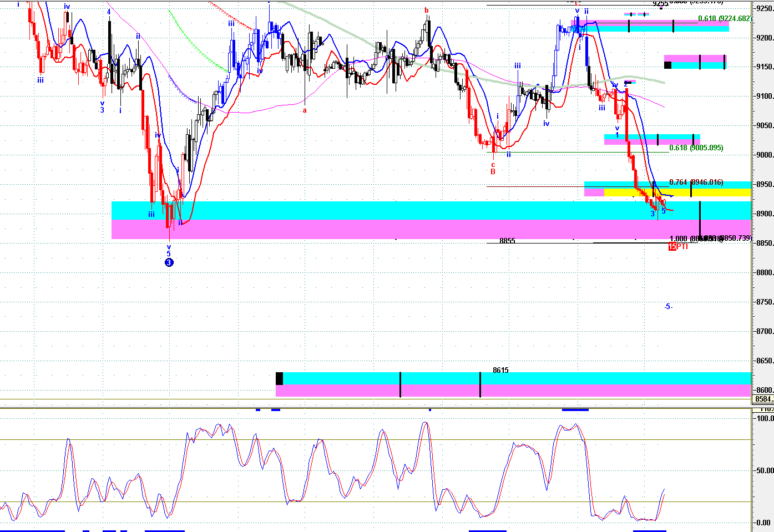Click the red B wave label

pyautogui.click(x=493, y=172)
